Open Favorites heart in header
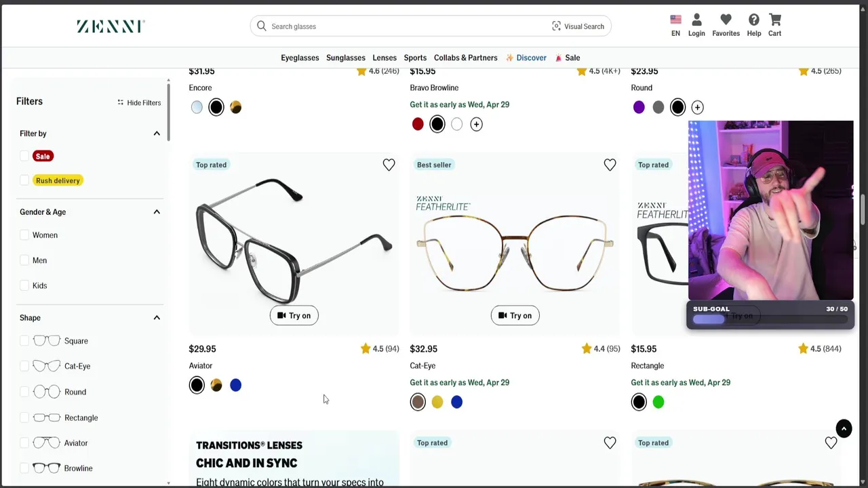This screenshot has height=488, width=868. (x=726, y=20)
